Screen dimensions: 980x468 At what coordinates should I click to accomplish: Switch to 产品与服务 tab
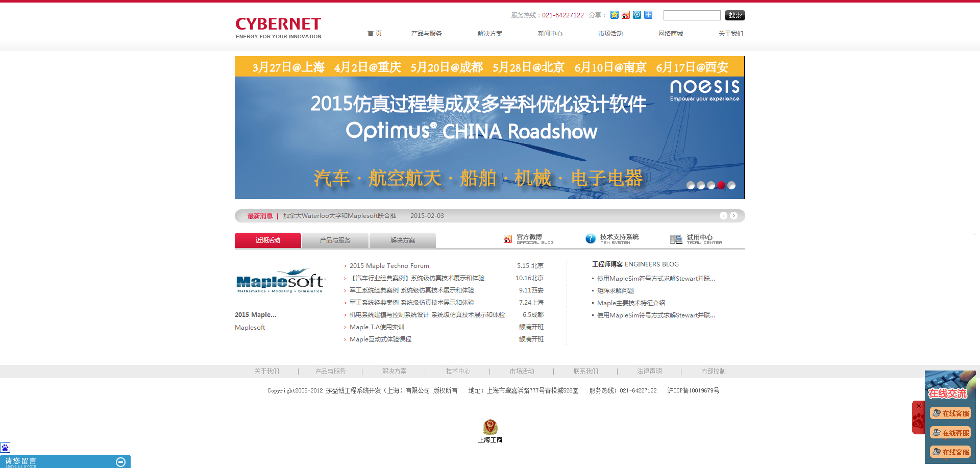coord(335,240)
